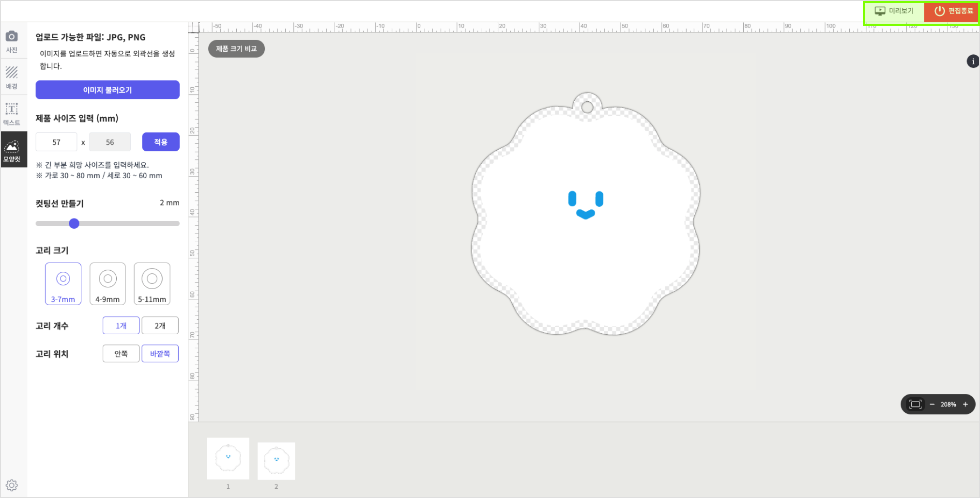This screenshot has width=980, height=498.
Task: Click the 컷팅선 만들기 slider handle
Action: [x=74, y=223]
